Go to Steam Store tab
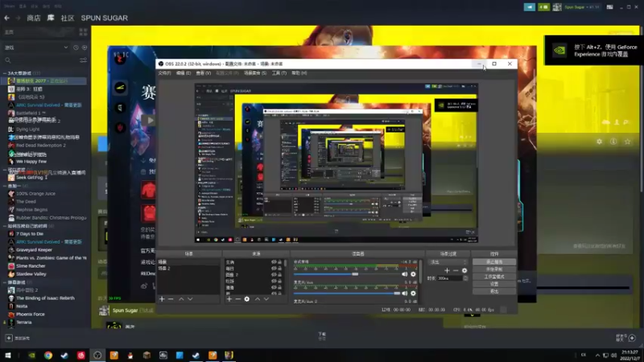Screen dimensions: 644x362 pos(34,18)
